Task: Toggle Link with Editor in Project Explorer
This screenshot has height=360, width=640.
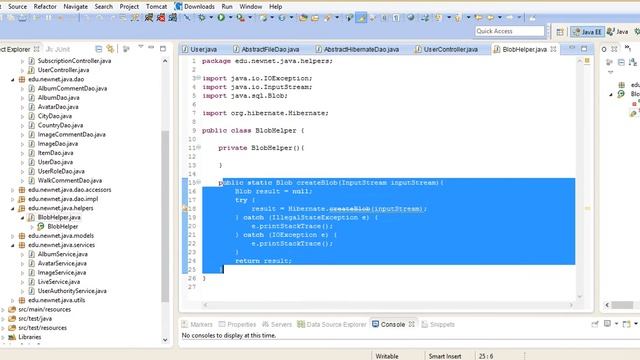Action: pos(110,49)
